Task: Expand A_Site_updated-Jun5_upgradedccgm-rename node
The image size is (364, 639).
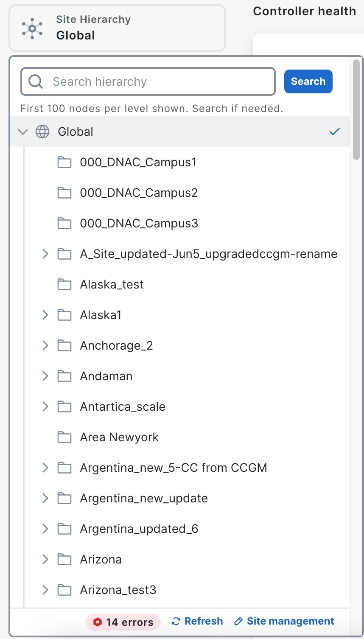Action: tap(45, 254)
